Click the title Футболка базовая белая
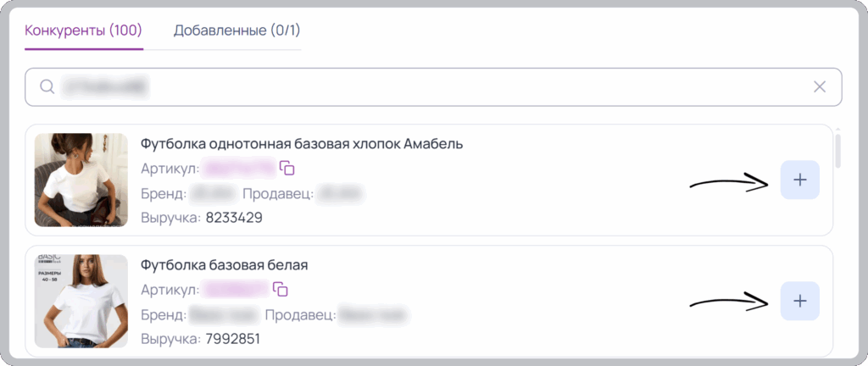Screen dimensions: 868x366 [x=224, y=265]
